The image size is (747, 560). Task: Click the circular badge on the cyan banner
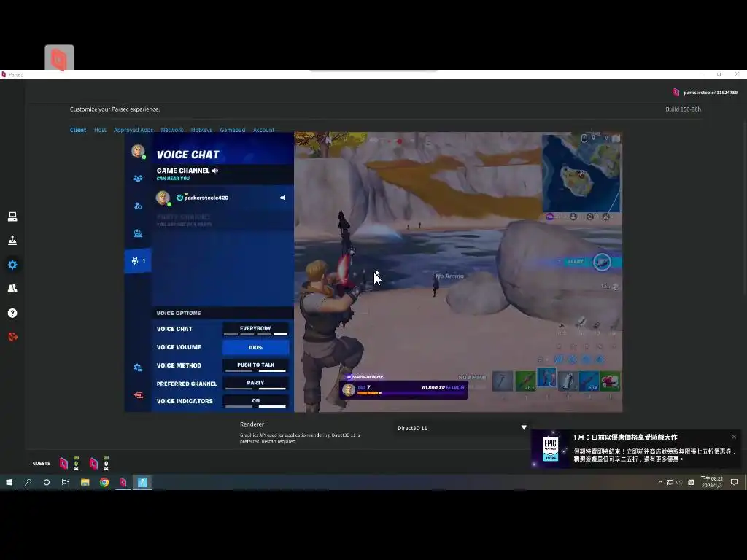[602, 262]
